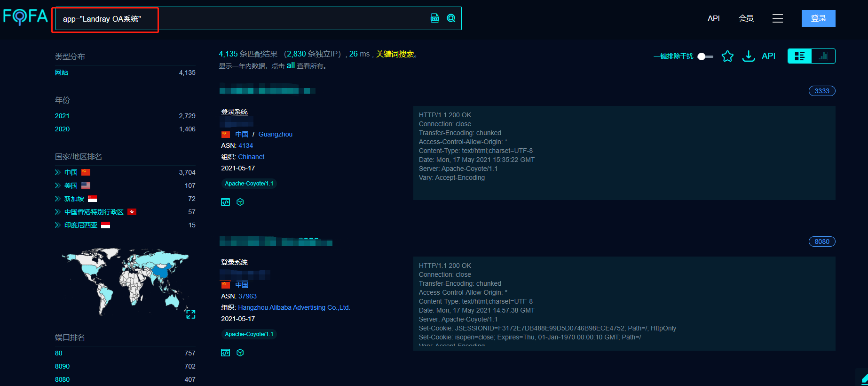Click Apache-Coyote/1.1 tag in second result

pos(249,334)
